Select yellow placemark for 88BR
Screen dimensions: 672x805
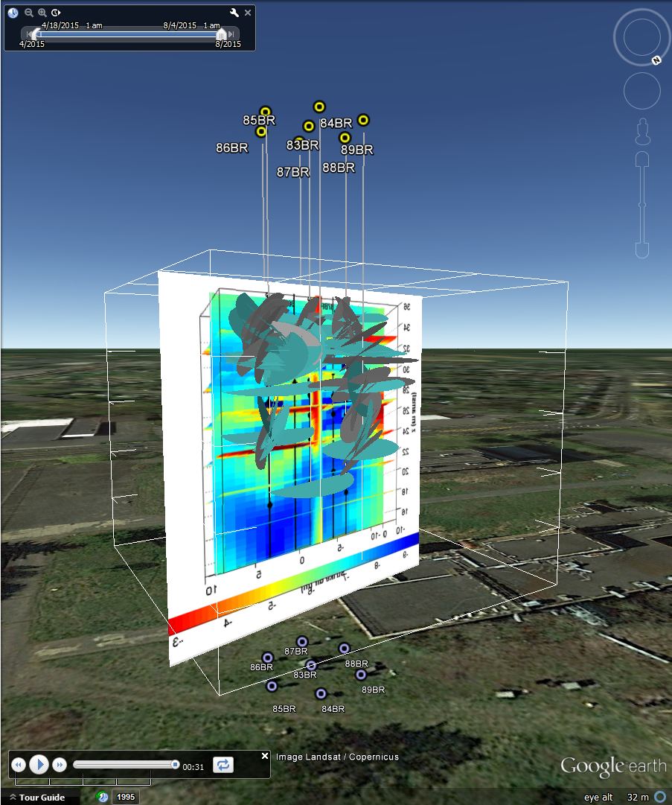pos(345,138)
